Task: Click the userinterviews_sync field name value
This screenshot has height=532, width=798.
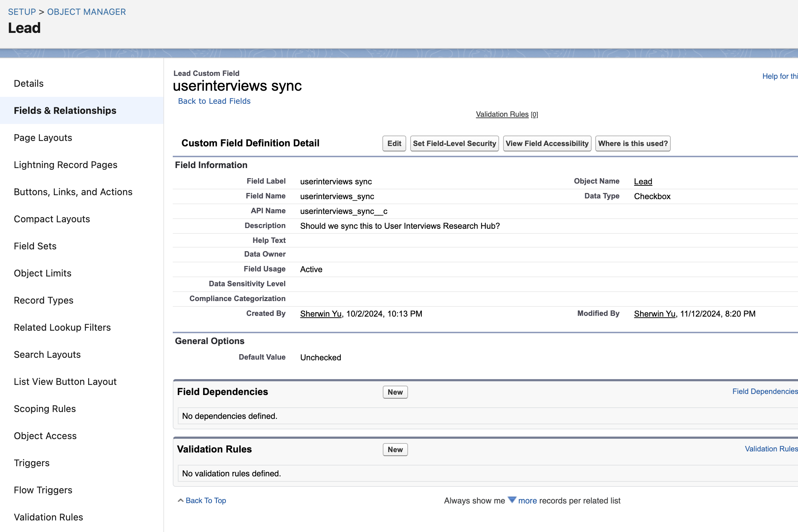Action: pyautogui.click(x=337, y=196)
